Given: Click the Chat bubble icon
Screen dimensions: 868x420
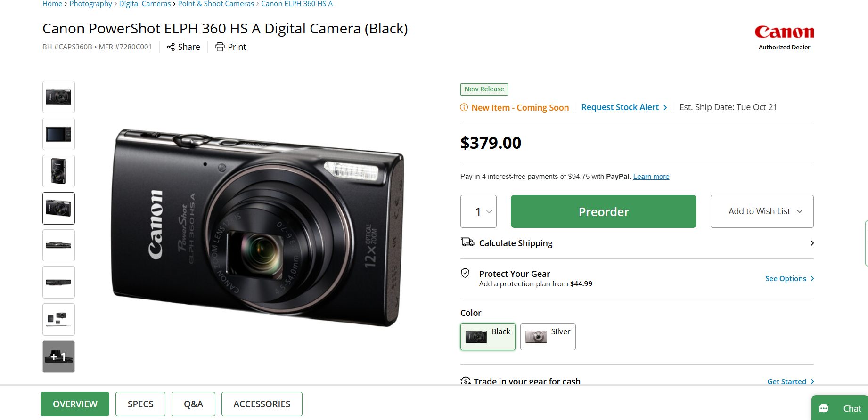Looking at the screenshot, I should pos(824,408).
